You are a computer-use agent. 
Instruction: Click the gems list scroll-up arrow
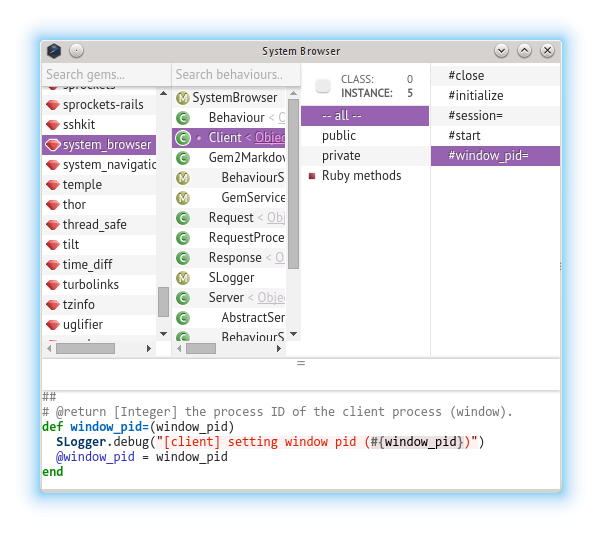[x=164, y=93]
